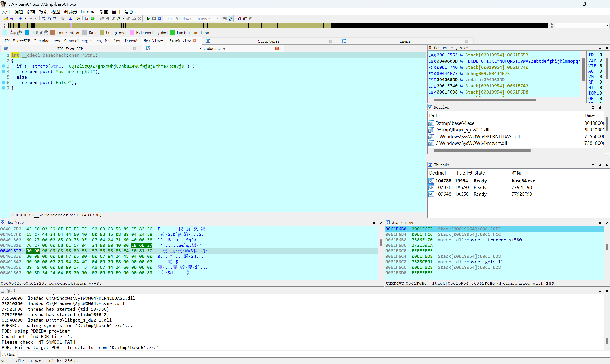Open the 调试器 menu

point(70,12)
